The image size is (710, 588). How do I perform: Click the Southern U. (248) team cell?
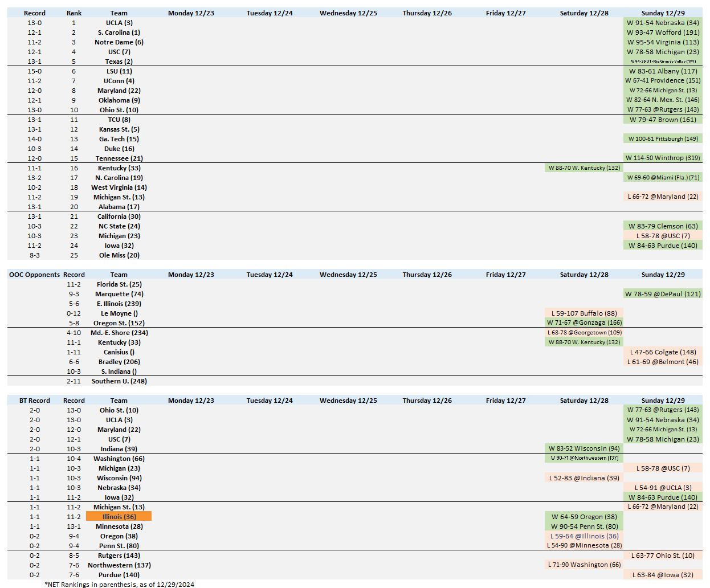point(119,381)
